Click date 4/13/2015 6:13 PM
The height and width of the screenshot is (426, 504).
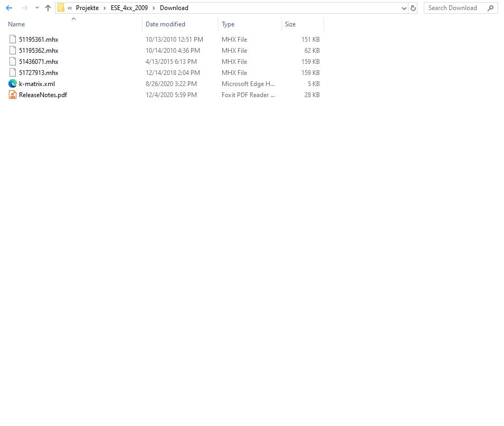(171, 62)
